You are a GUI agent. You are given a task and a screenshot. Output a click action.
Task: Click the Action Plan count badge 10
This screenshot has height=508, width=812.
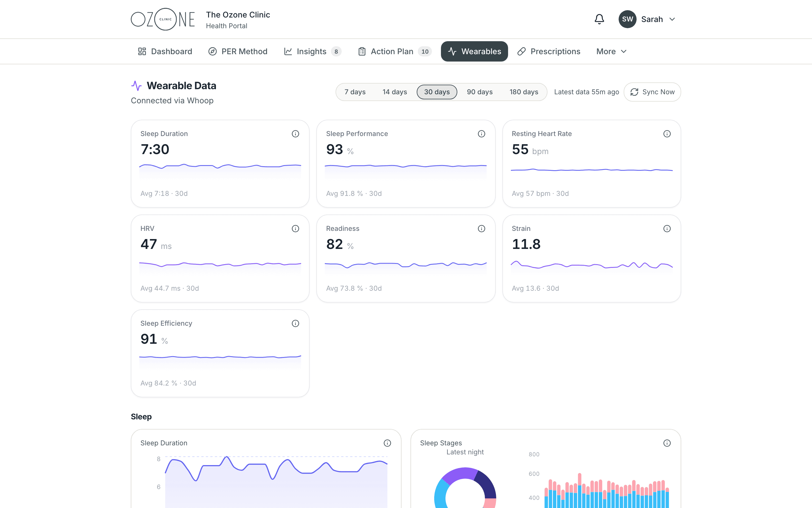(425, 51)
